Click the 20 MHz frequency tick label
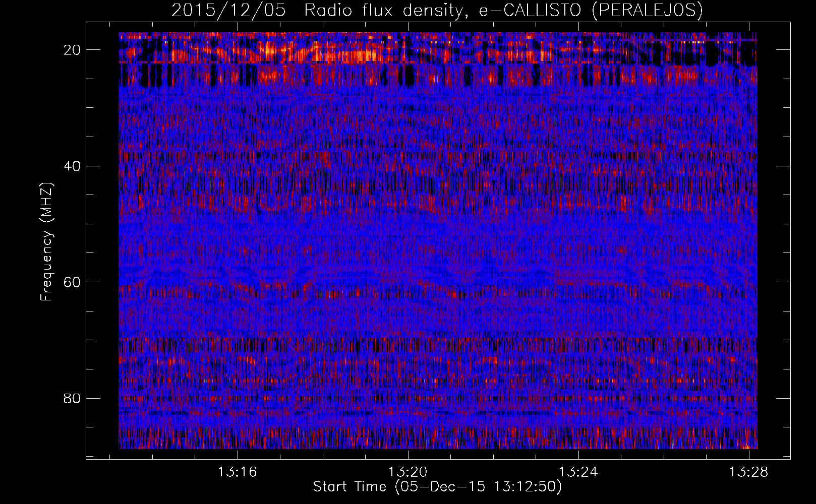The height and width of the screenshot is (504, 816). (x=72, y=50)
